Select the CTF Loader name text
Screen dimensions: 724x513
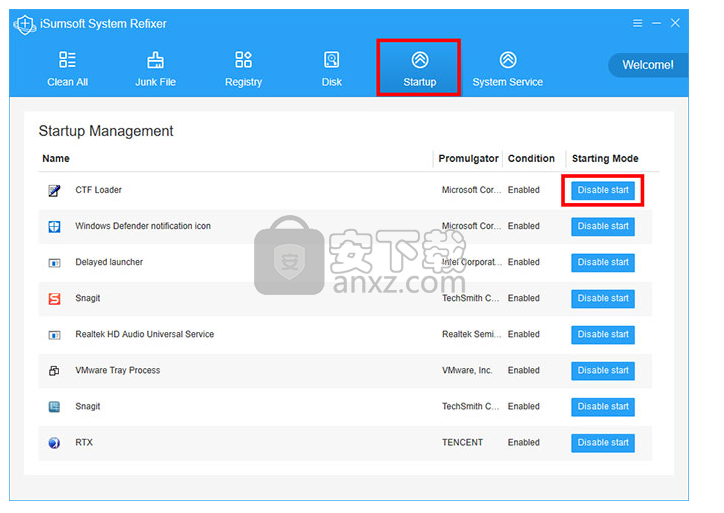tap(98, 190)
